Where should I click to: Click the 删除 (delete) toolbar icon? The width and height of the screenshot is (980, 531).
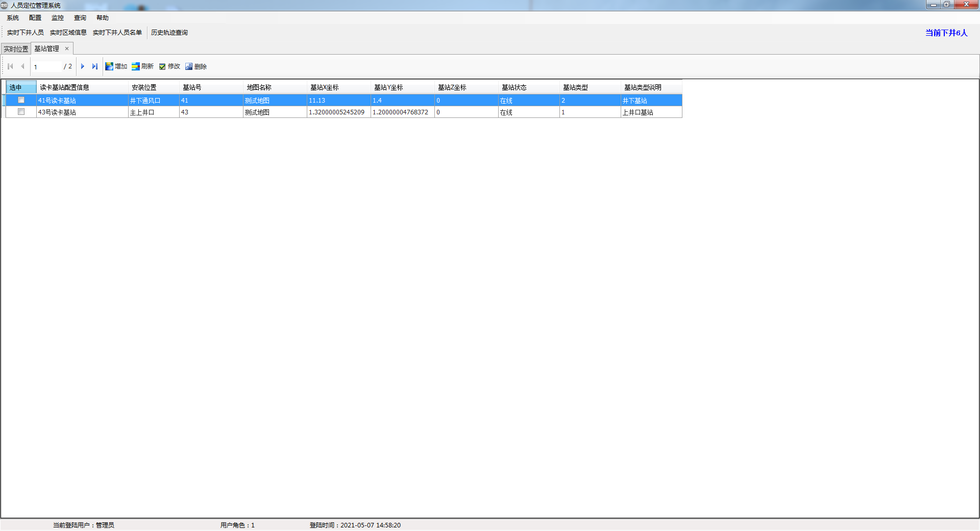189,66
